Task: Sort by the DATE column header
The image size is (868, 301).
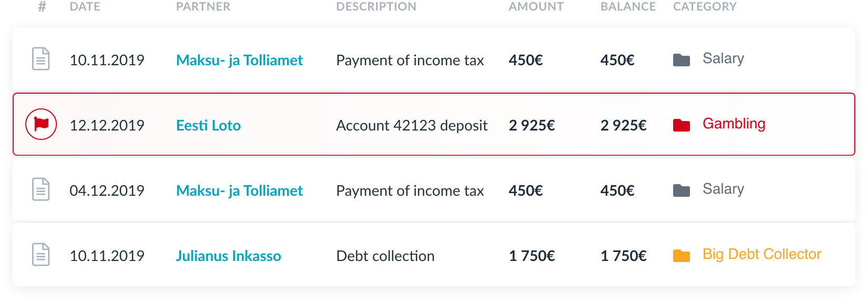Action: [85, 6]
